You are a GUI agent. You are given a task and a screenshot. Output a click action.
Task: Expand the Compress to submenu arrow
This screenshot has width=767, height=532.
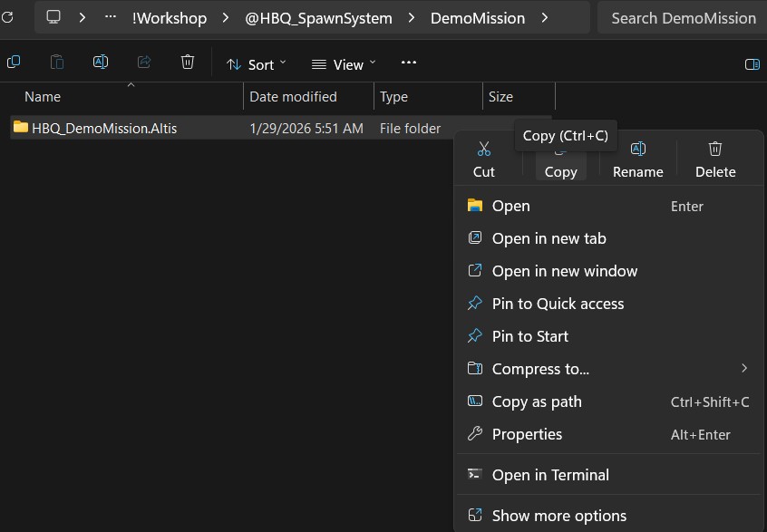(x=744, y=368)
